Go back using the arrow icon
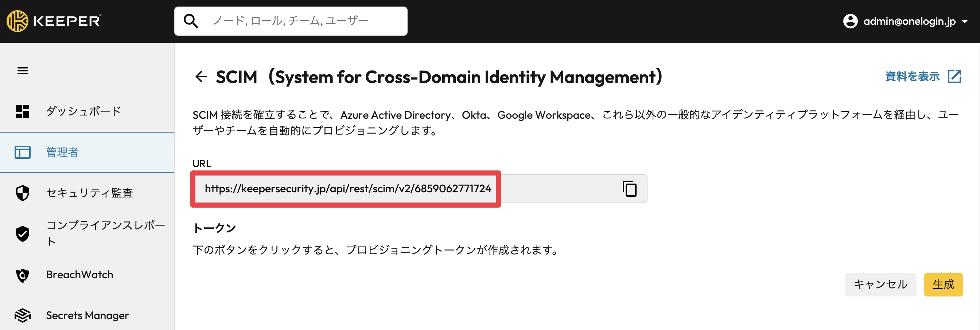This screenshot has width=980, height=330. (201, 77)
